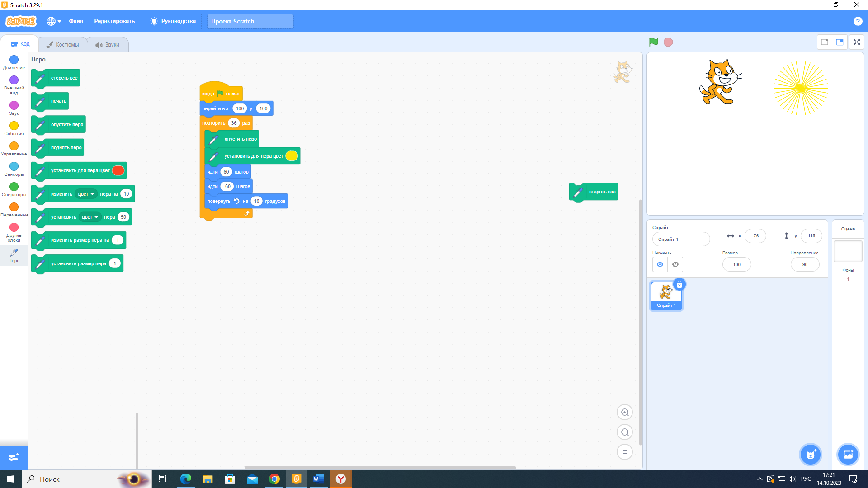Open the language globe dropdown
868x488 pixels.
click(53, 21)
